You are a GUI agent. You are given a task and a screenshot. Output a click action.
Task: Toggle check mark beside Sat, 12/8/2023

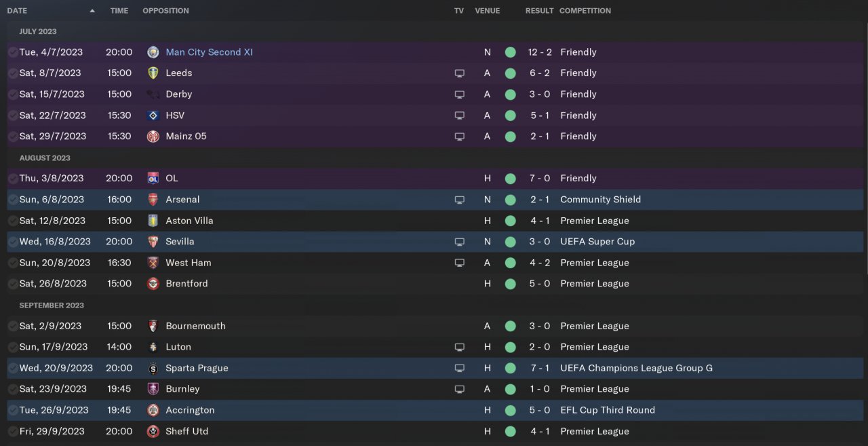click(13, 221)
